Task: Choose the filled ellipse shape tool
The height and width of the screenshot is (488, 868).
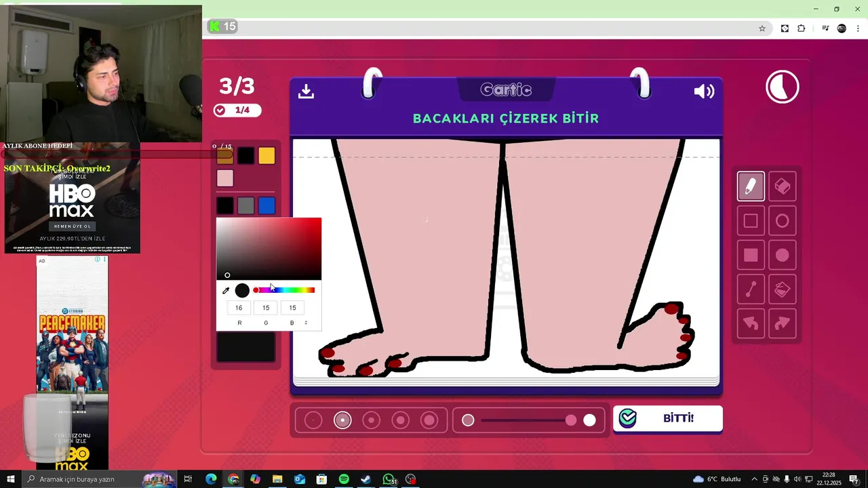Action: [782, 256]
